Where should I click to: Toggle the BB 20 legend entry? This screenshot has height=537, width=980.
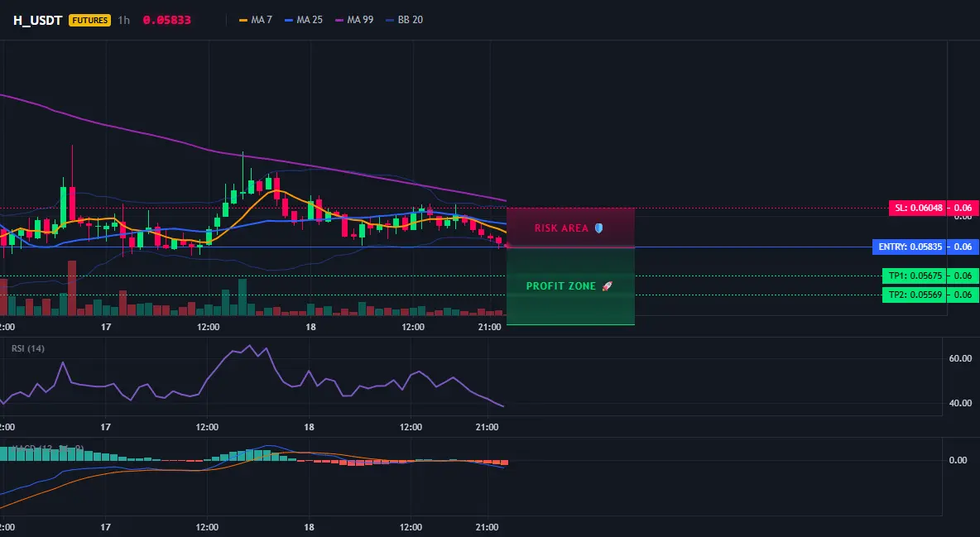[405, 20]
